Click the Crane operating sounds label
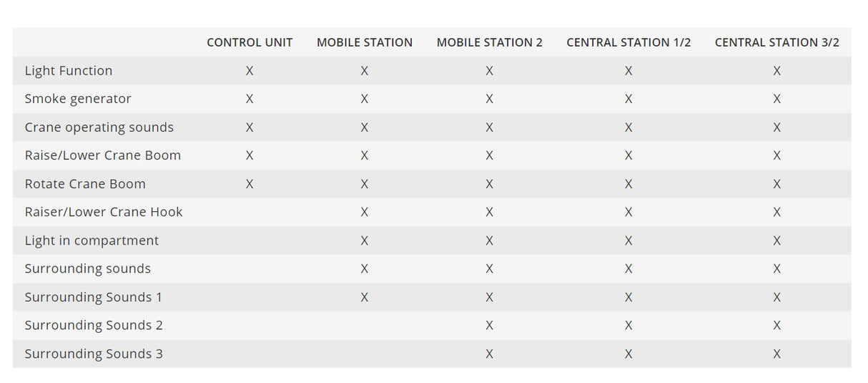Image resolution: width=868 pixels, height=383 pixels. tap(99, 127)
